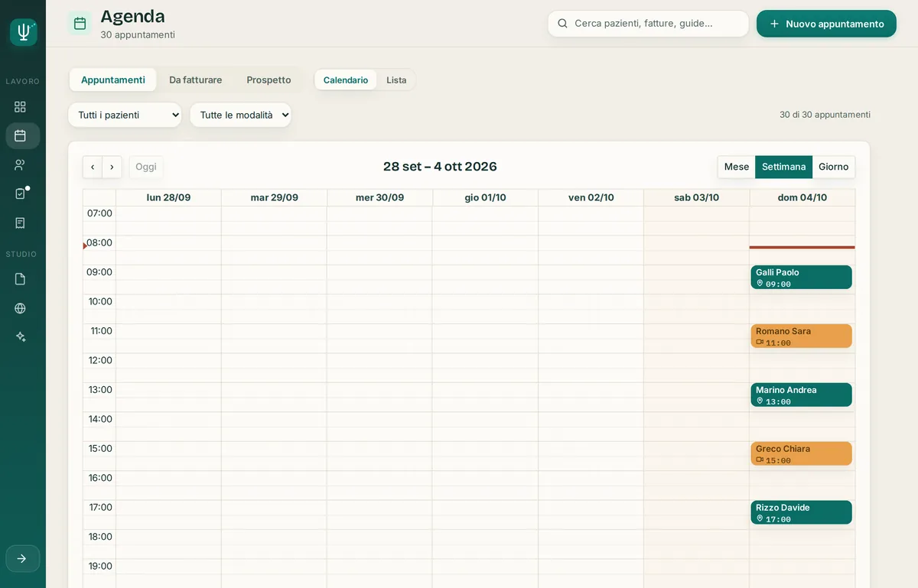This screenshot has height=588, width=918.
Task: Click the app logo in the sidebar
Action: coord(23,32)
